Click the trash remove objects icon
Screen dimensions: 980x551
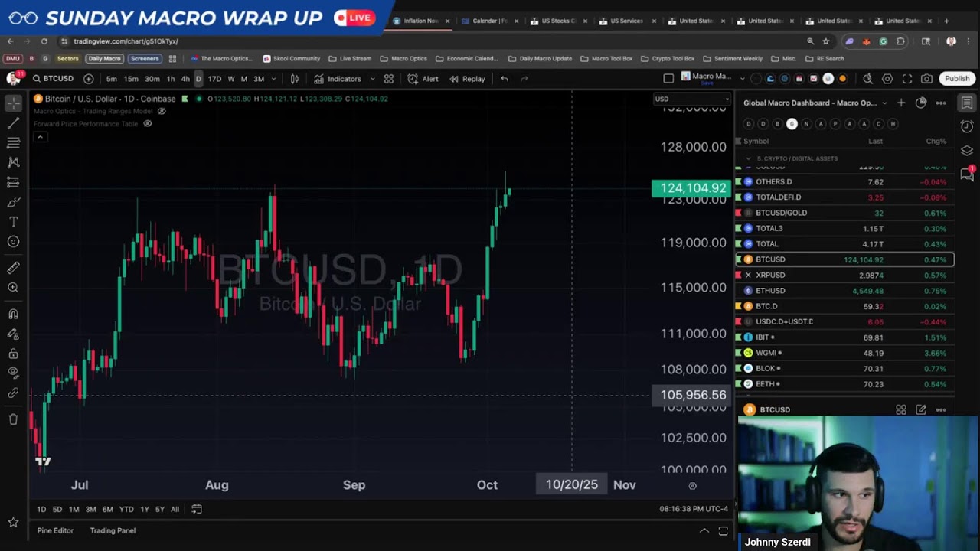[13, 419]
